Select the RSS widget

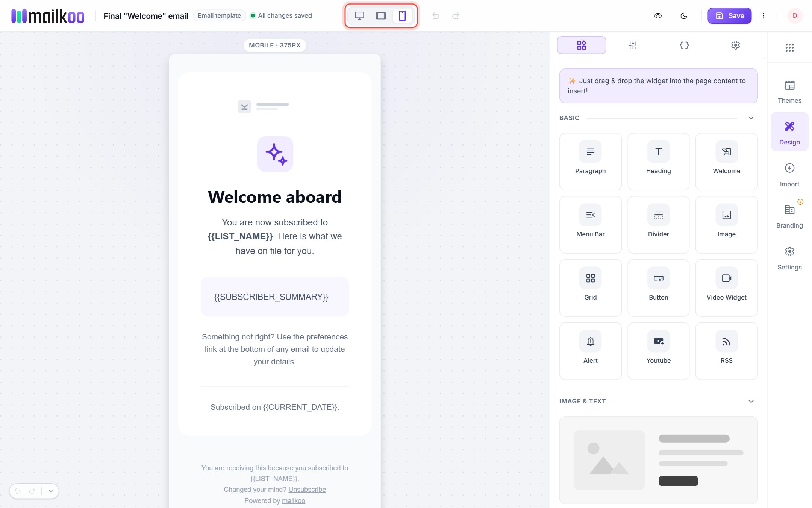click(726, 351)
